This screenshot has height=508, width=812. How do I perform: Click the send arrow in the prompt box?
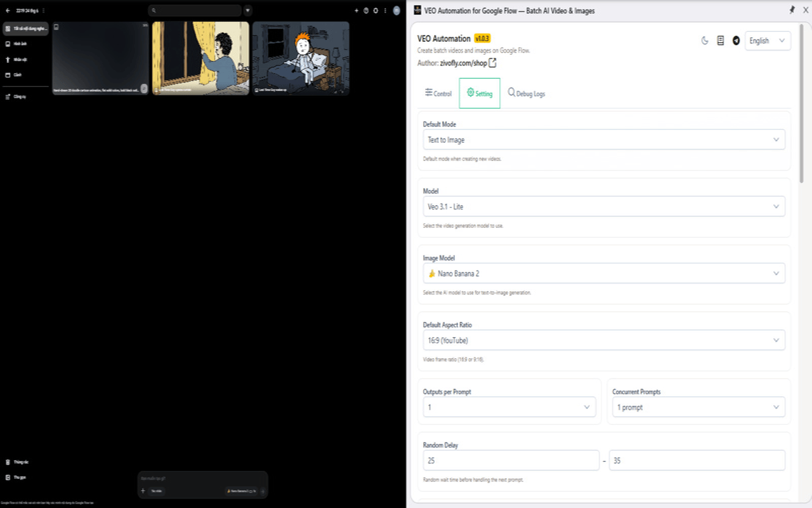[x=263, y=491]
